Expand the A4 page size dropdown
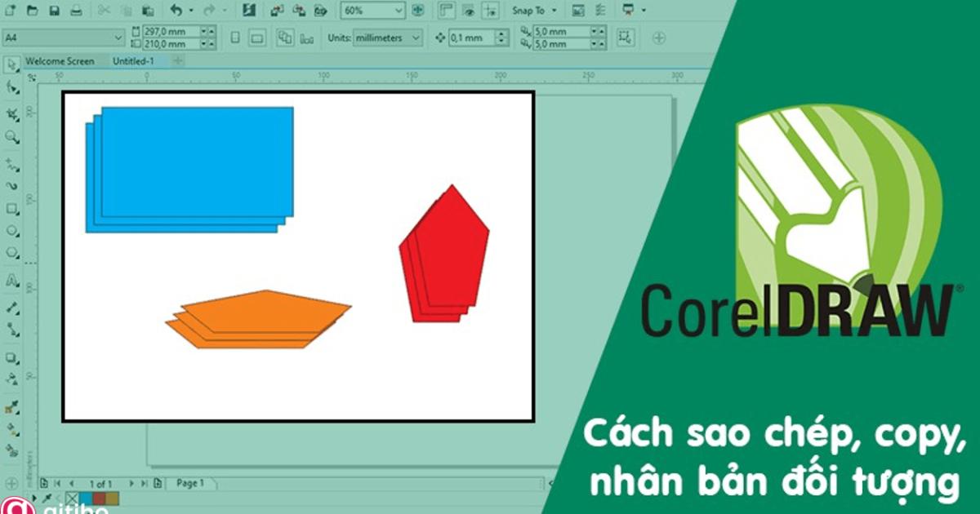Image resolution: width=980 pixels, height=514 pixels. pos(119,38)
